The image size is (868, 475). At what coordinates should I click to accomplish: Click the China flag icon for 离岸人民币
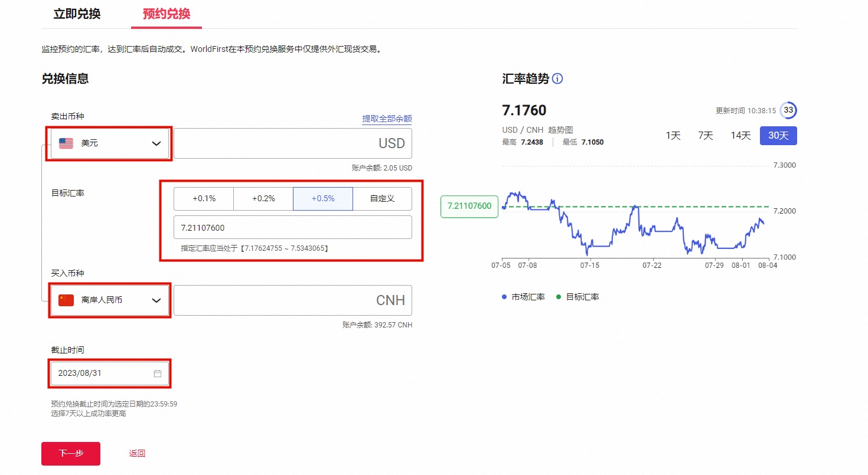pyautogui.click(x=66, y=300)
